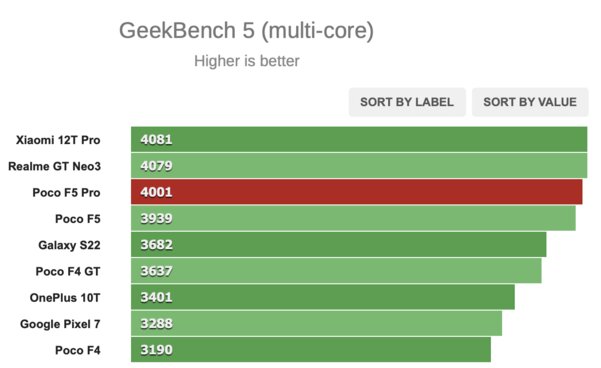Select the Google Pixel 7 bar

[316, 324]
